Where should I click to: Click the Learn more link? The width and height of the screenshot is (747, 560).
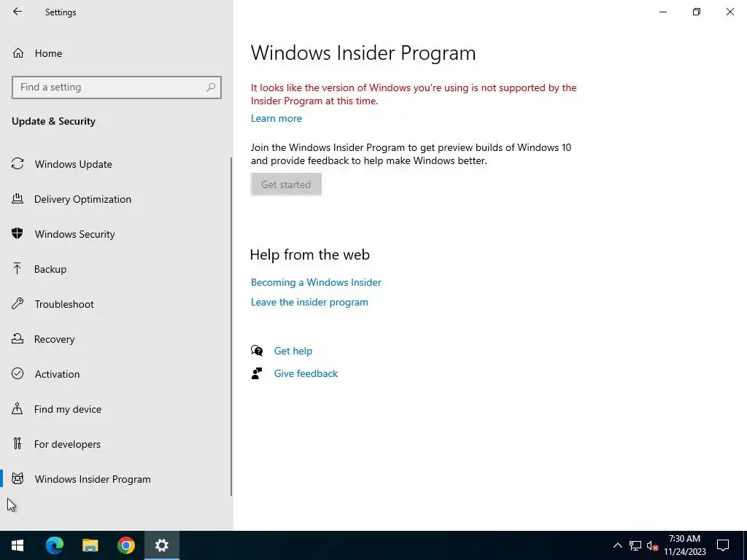point(276,118)
